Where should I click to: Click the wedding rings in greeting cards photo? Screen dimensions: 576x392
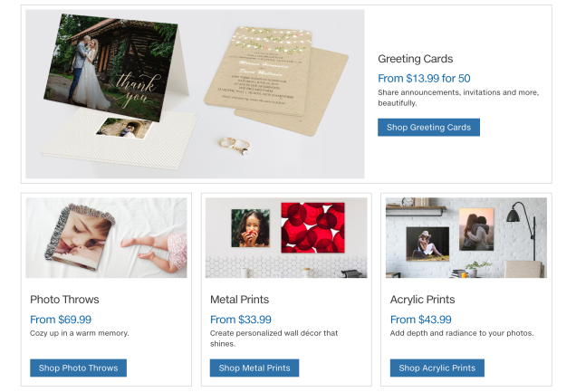pos(235,146)
